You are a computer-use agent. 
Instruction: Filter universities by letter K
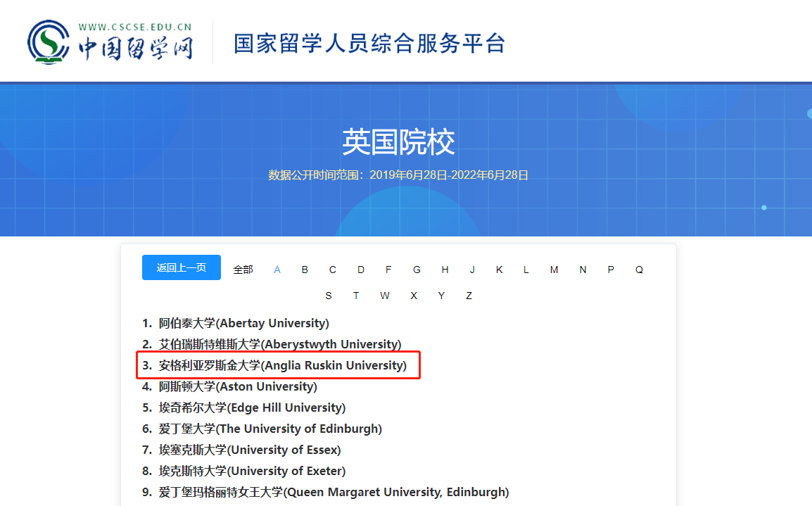[499, 270]
